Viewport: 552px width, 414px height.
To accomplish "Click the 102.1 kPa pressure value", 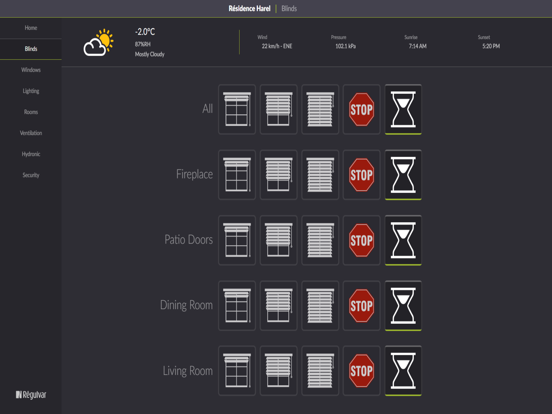I will pos(345,46).
